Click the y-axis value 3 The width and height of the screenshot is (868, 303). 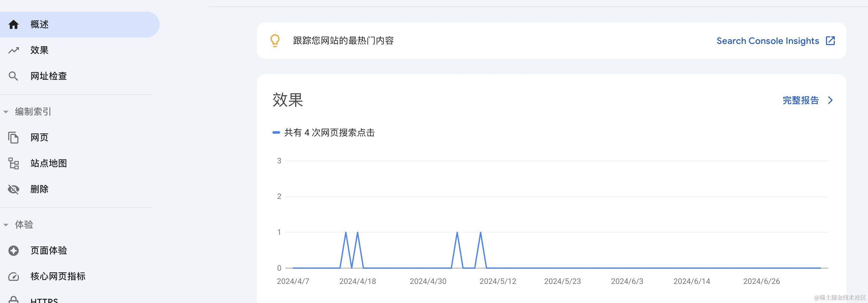click(279, 161)
